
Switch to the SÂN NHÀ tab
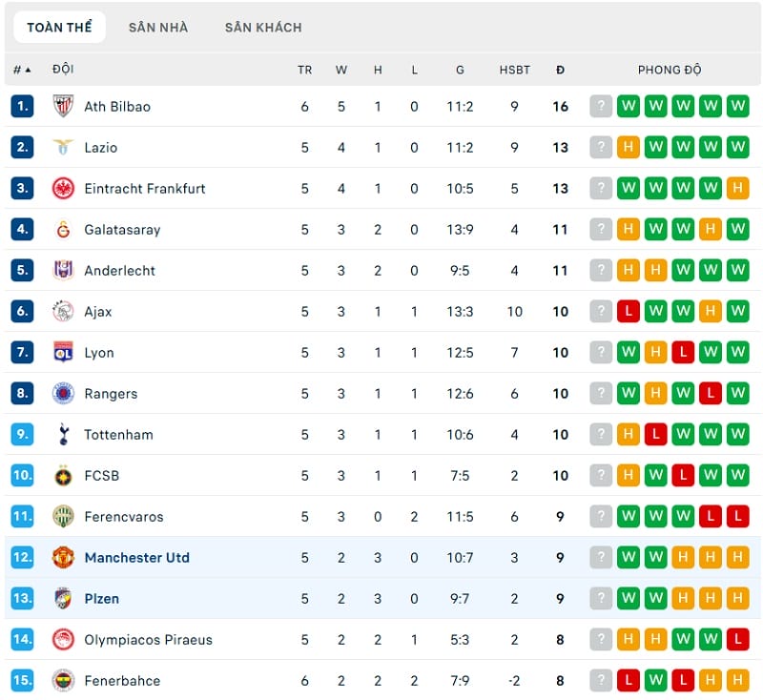[158, 28]
